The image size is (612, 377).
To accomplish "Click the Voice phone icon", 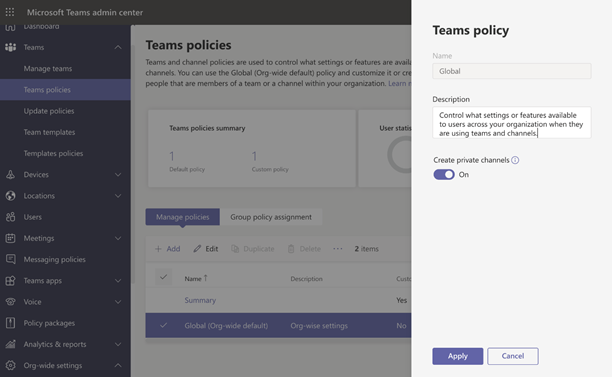I will [11, 302].
